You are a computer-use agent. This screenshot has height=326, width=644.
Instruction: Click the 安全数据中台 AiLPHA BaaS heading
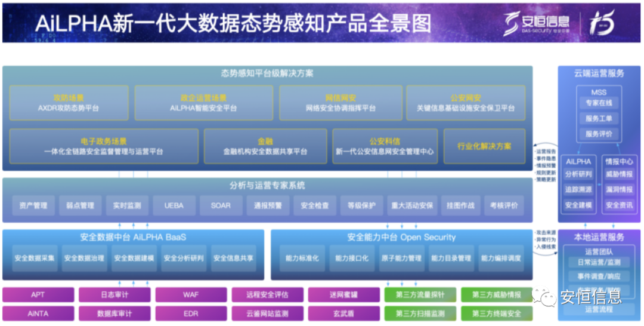tap(133, 237)
